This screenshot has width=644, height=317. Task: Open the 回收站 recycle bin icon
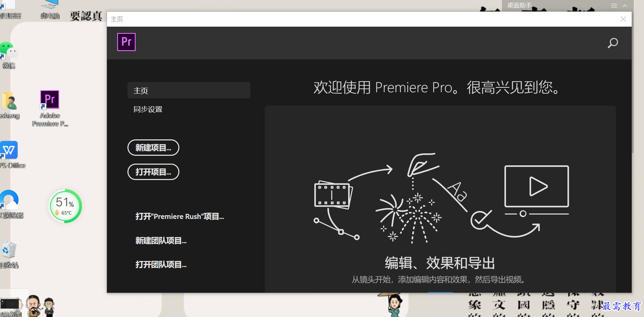pyautogui.click(x=9, y=255)
